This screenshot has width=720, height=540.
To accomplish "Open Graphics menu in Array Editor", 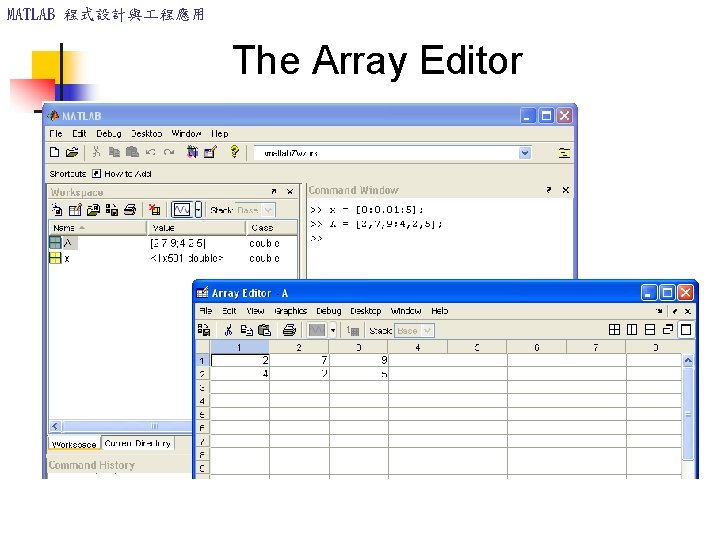I will pos(290,311).
